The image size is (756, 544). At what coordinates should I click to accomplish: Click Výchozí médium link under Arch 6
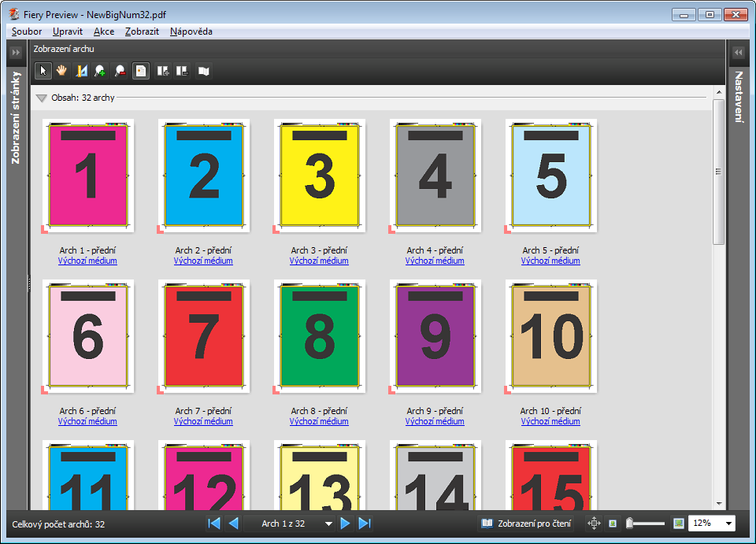point(87,421)
